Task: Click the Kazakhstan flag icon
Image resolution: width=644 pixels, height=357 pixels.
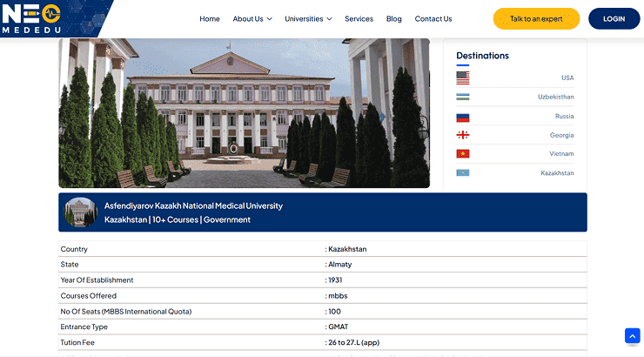Action: pyautogui.click(x=463, y=173)
